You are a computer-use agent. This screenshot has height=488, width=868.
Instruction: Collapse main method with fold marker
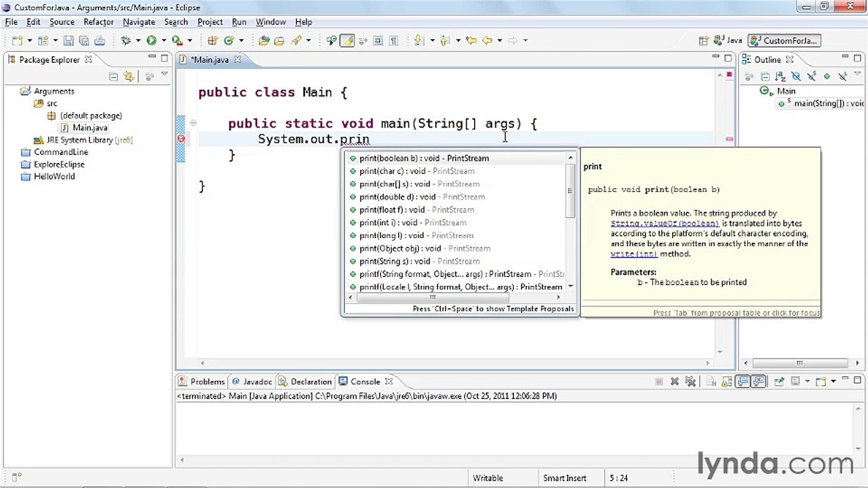193,123
